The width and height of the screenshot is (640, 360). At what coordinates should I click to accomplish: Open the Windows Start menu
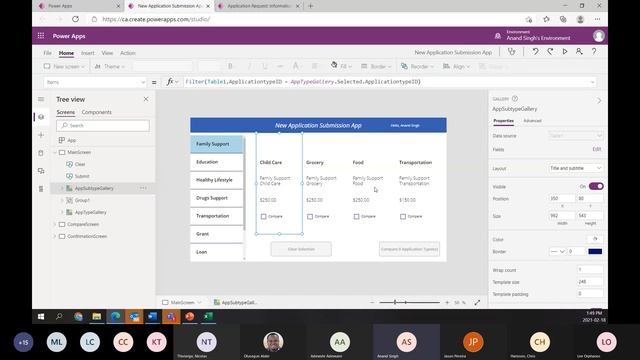[41, 316]
